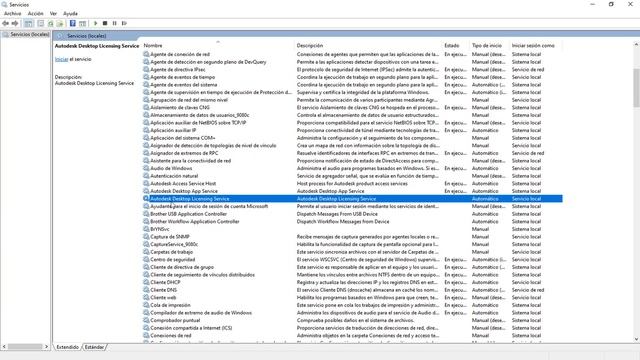
Task: Go forward with the toolbar forward arrow
Action: [x=15, y=23]
